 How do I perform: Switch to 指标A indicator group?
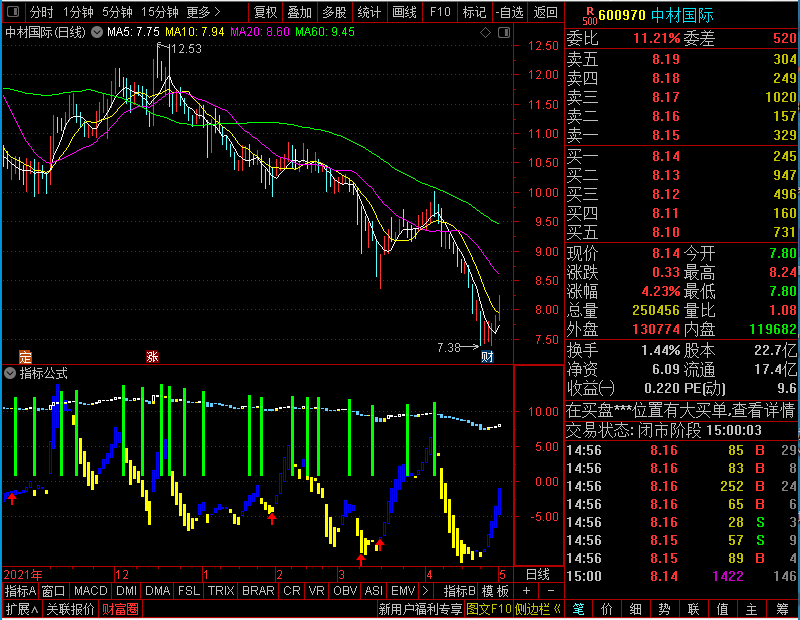pyautogui.click(x=20, y=591)
